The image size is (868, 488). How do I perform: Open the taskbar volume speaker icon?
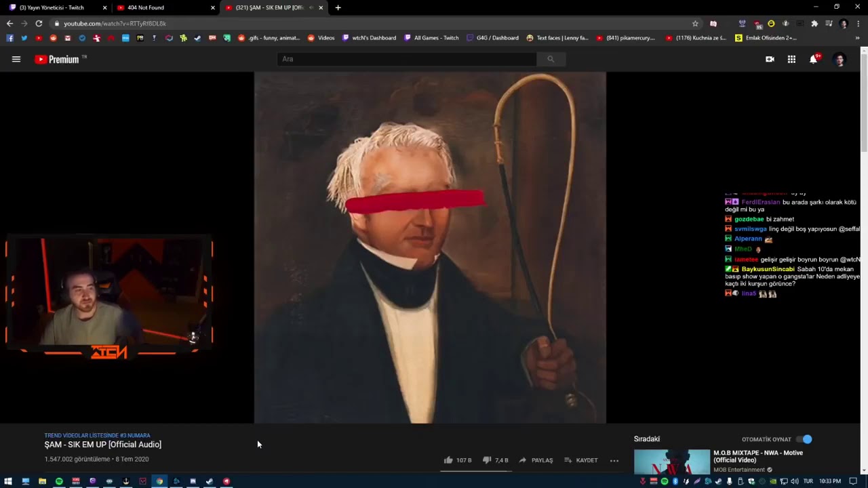[x=794, y=481]
